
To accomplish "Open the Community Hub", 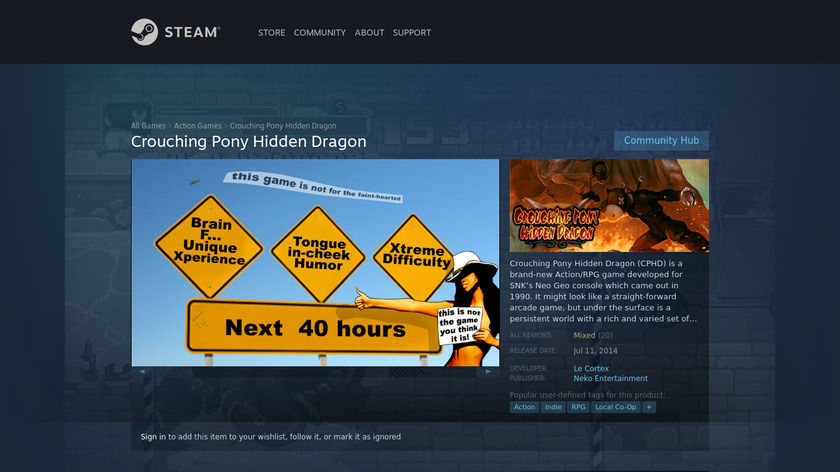I will [661, 140].
